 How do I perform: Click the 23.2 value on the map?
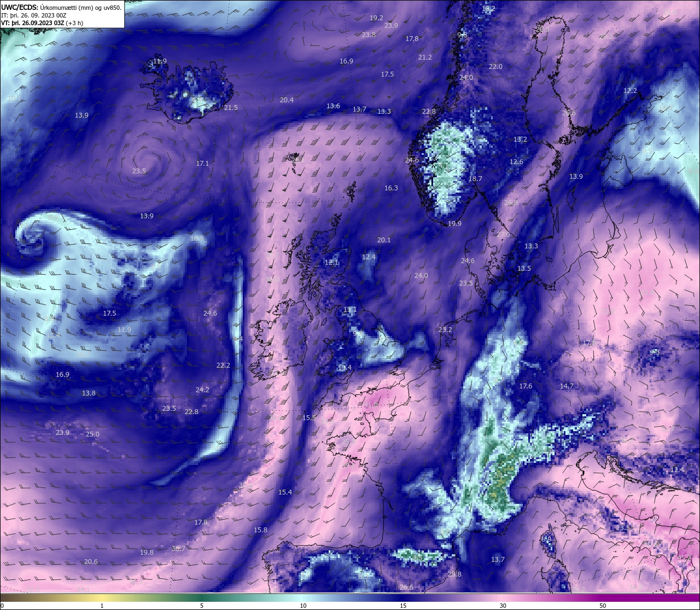click(x=445, y=330)
